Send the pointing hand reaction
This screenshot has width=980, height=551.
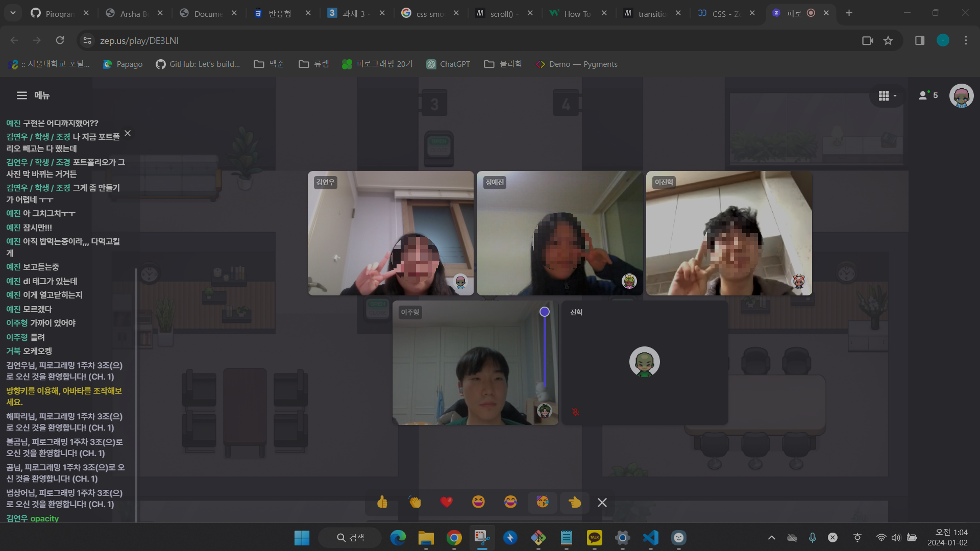(x=574, y=503)
